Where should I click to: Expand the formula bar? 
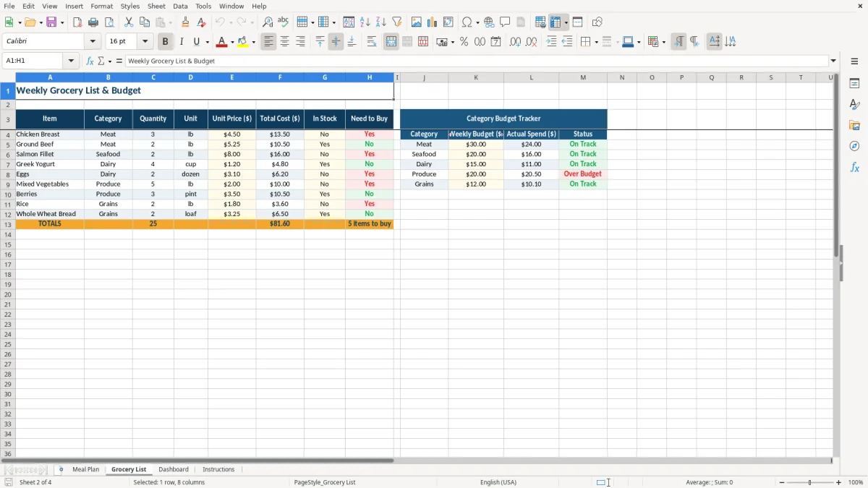pos(833,61)
